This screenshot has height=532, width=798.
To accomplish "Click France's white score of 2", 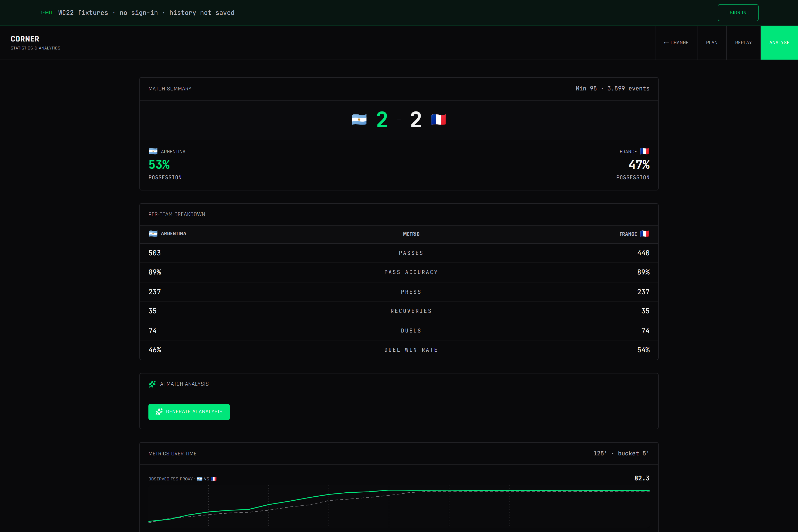I will click(x=415, y=120).
